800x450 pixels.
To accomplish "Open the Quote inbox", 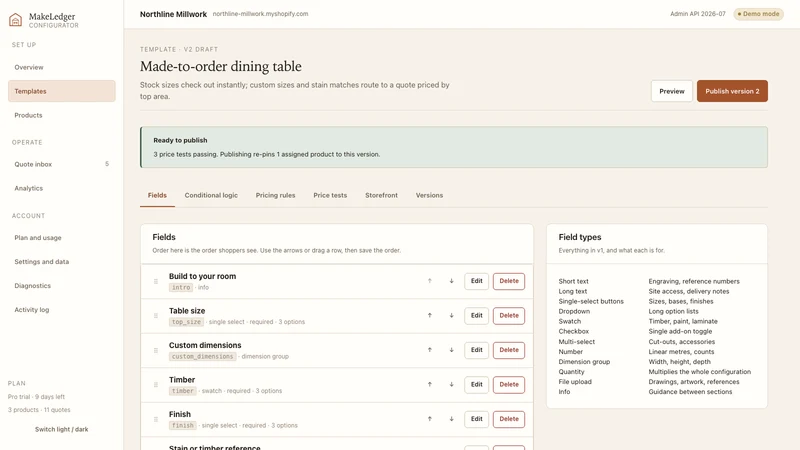I will pyautogui.click(x=62, y=164).
